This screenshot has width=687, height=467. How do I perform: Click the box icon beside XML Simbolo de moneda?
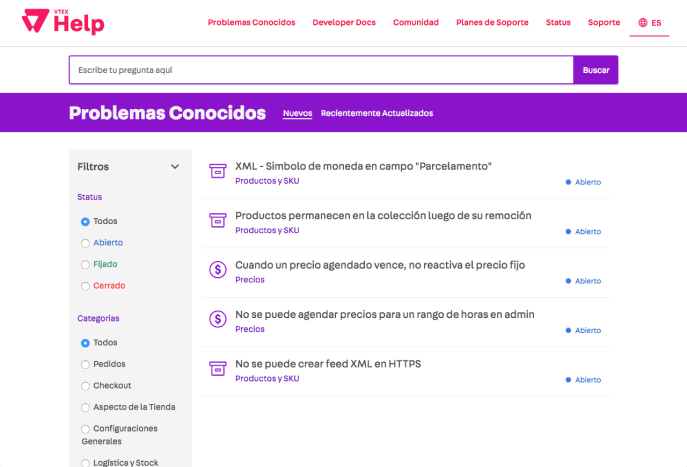point(218,171)
